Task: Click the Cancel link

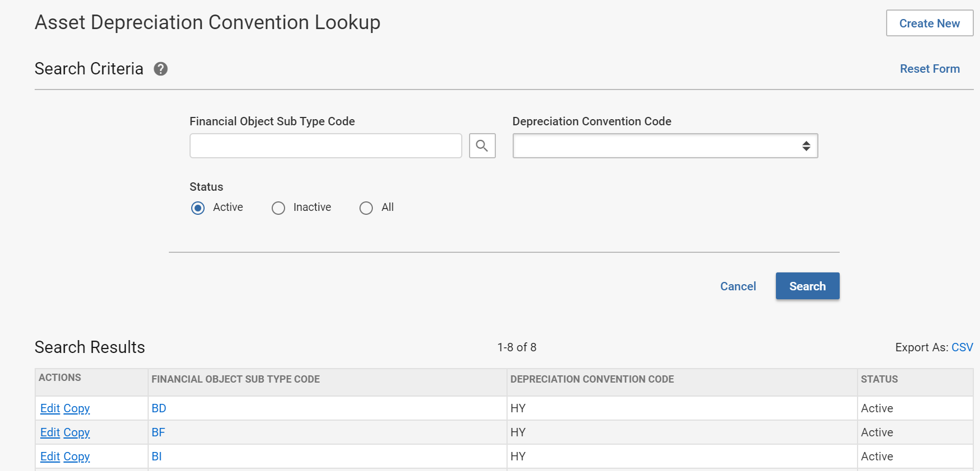Action: point(737,286)
